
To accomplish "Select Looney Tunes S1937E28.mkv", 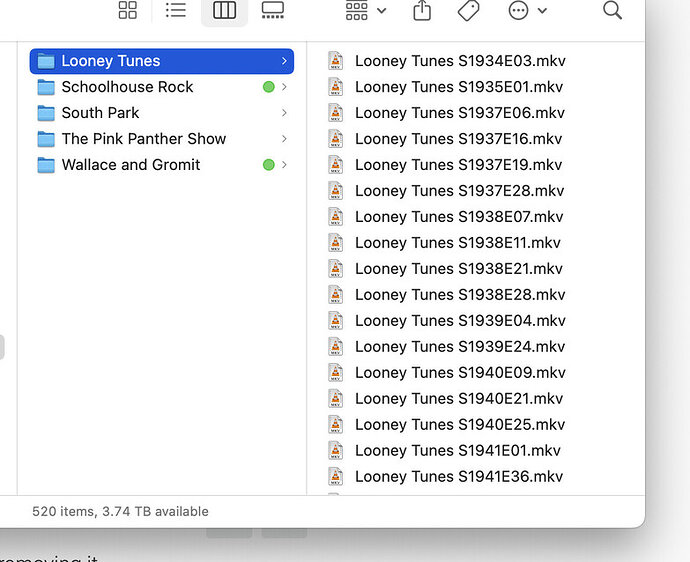I will 446,191.
